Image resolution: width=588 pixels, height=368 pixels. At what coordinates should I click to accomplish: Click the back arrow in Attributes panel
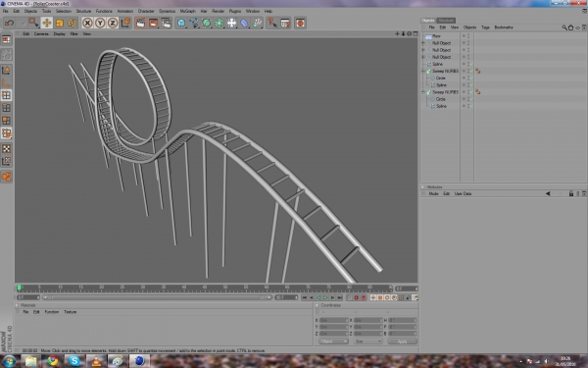point(548,193)
